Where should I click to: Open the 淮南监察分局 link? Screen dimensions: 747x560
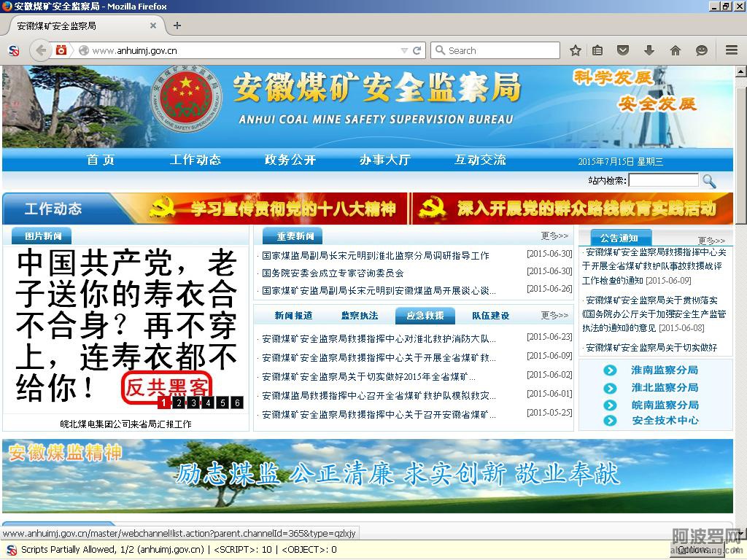point(664,370)
